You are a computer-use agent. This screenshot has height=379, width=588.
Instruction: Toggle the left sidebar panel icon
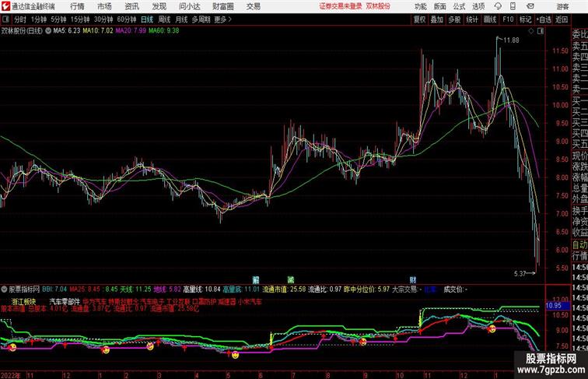tap(5, 19)
